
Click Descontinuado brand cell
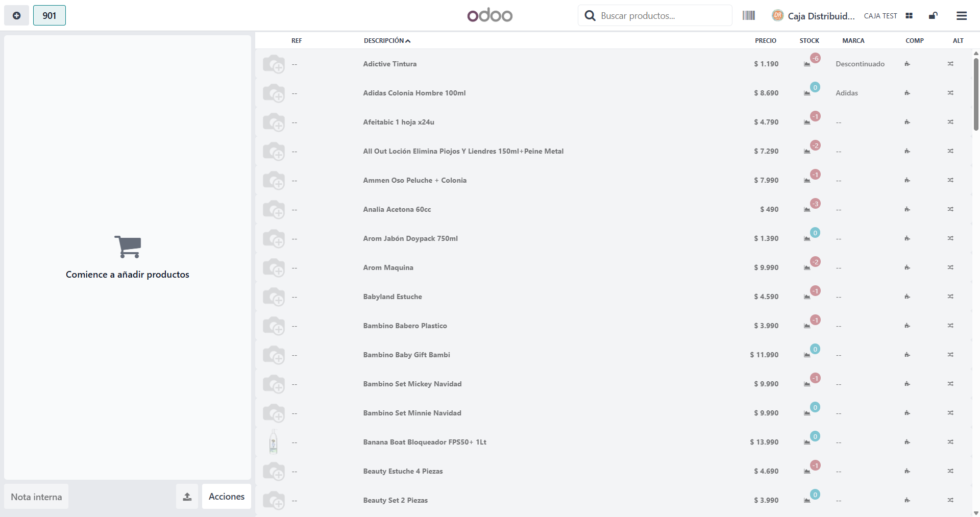pyautogui.click(x=860, y=64)
